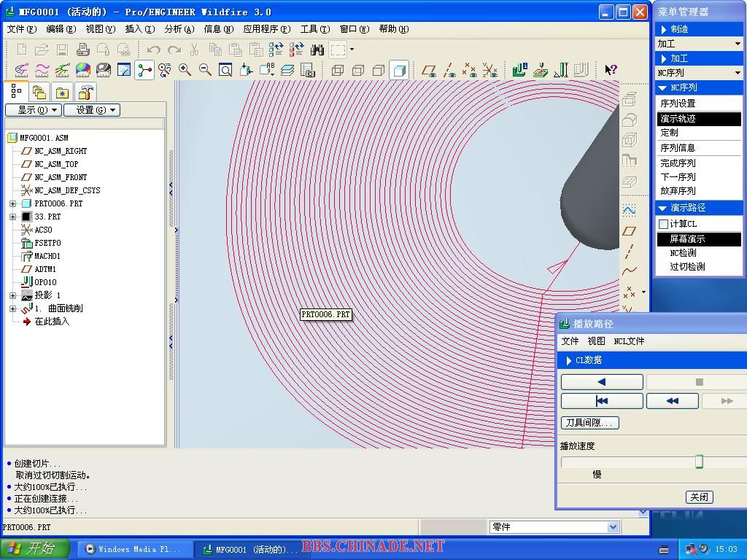Expand the 投影 1 tree node

13,295
